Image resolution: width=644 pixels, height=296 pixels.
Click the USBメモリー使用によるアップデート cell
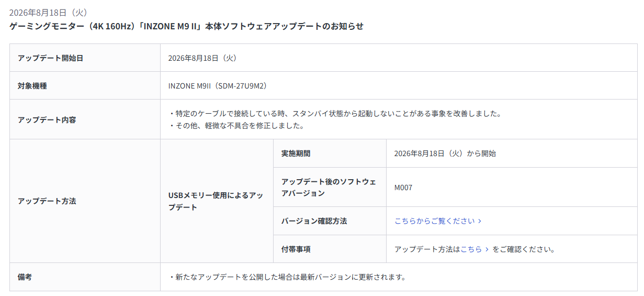[217, 201]
